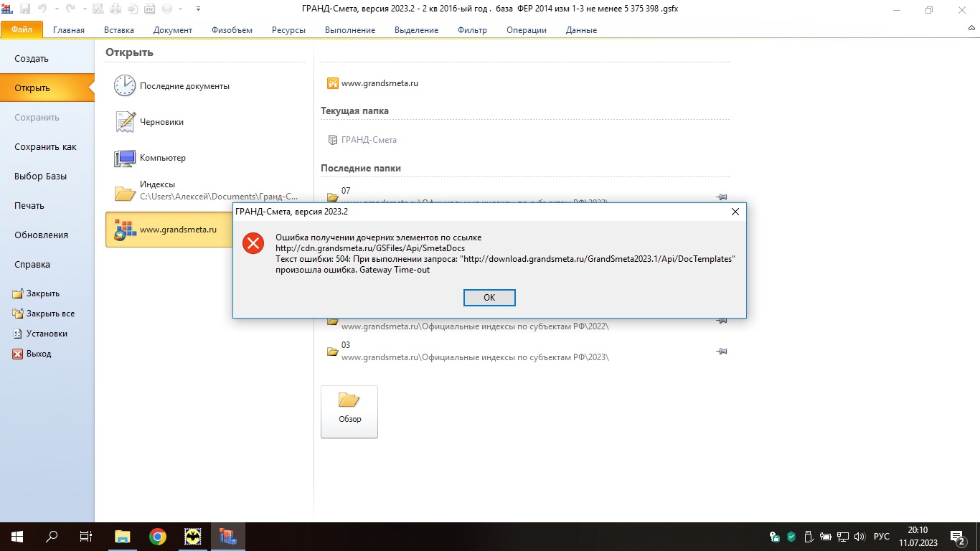Open Task View on the taskbar
980x551 pixels.
[x=86, y=537]
